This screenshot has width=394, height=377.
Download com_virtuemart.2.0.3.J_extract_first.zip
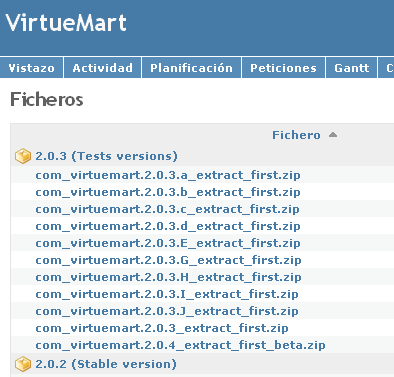167,311
